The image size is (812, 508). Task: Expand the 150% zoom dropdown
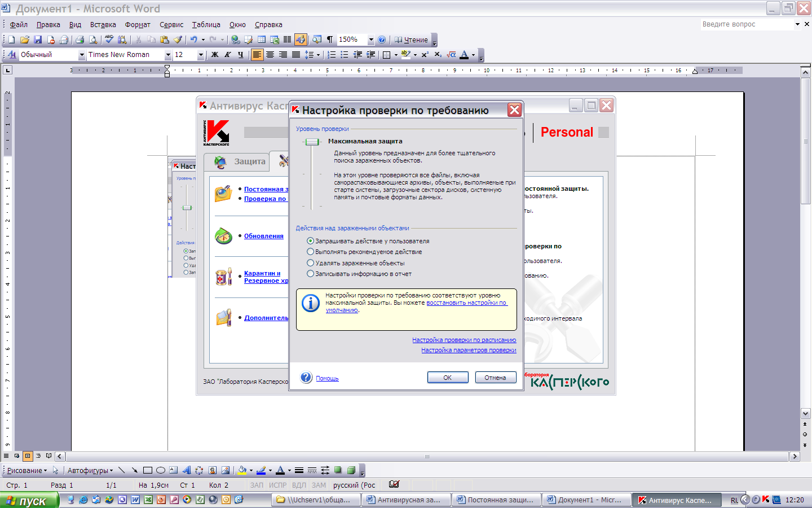(371, 40)
